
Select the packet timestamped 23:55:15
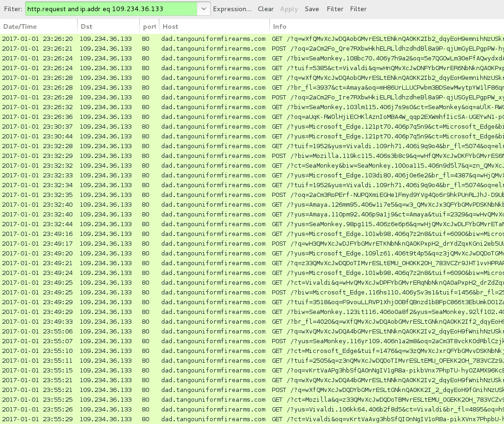tap(252, 370)
